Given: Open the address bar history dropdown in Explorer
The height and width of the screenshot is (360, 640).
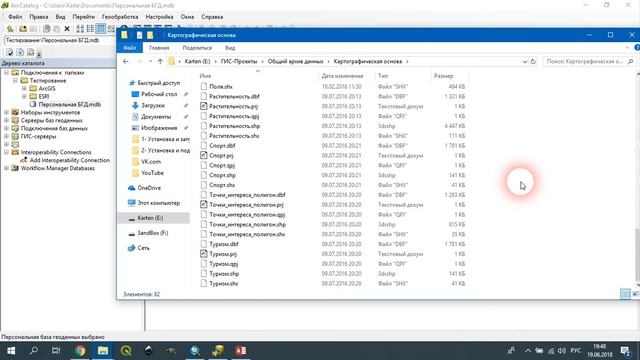Looking at the screenshot, I should click(525, 62).
